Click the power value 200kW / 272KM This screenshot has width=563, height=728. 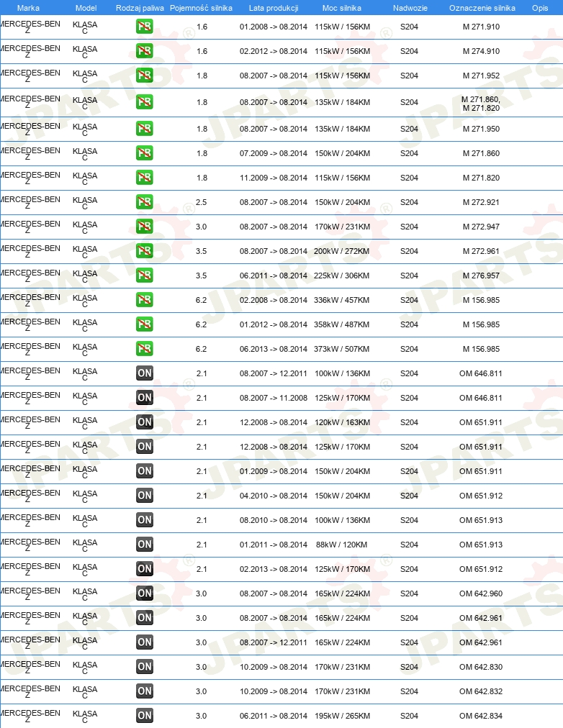[x=342, y=251]
